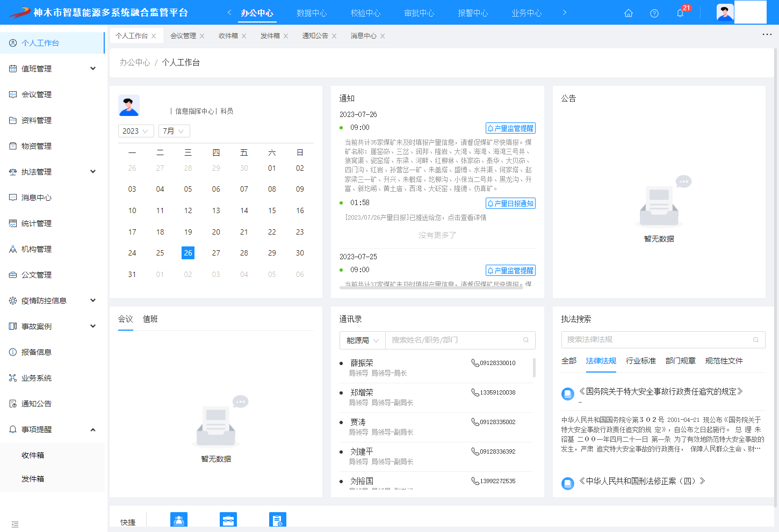
Task: Click the document shortcut icon in 快捷
Action: click(278, 520)
